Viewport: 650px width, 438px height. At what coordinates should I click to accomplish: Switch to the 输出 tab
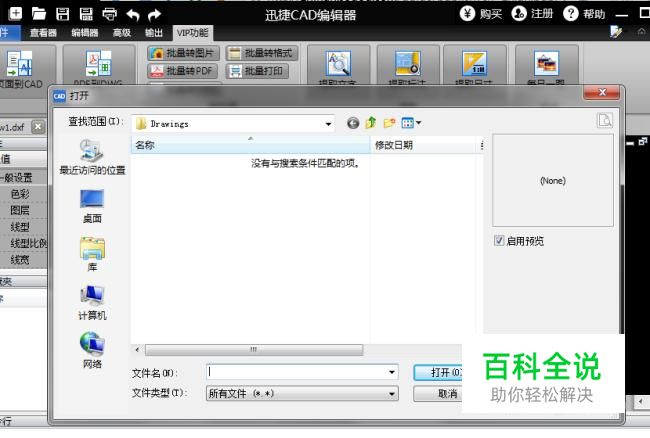click(154, 33)
